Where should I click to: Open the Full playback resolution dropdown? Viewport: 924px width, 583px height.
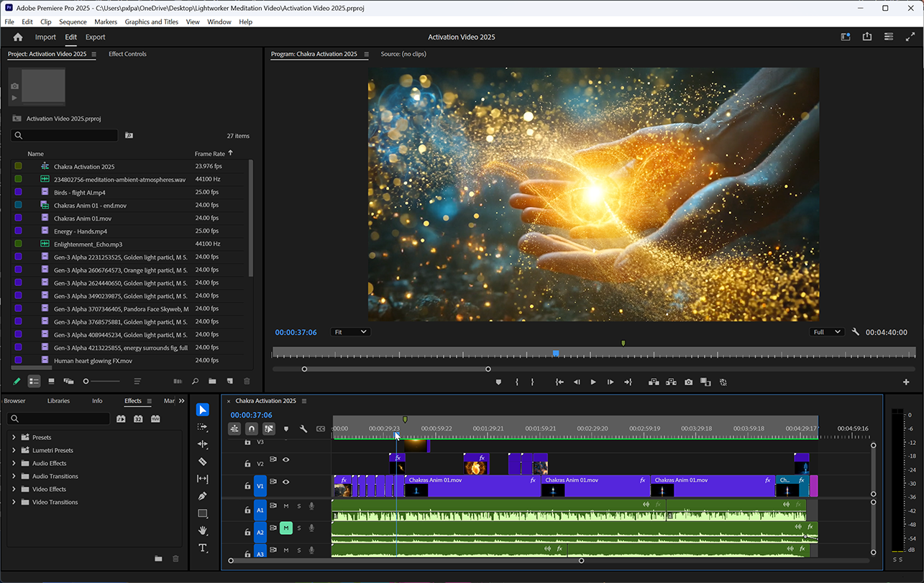826,332
